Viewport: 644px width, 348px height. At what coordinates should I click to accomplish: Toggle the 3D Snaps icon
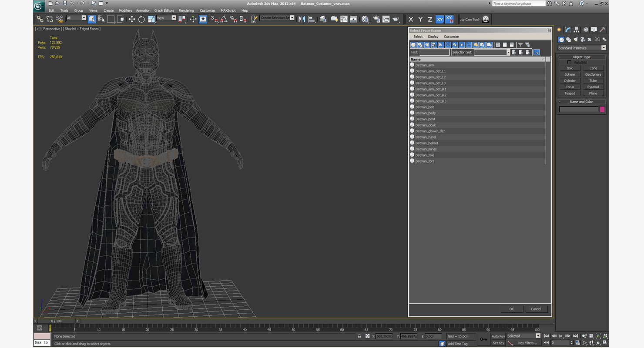point(214,19)
